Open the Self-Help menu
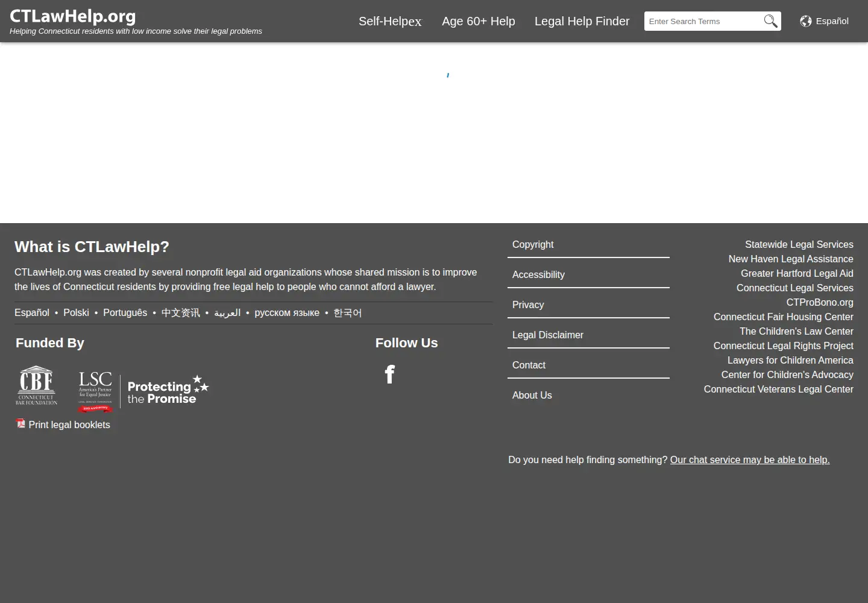 point(390,21)
